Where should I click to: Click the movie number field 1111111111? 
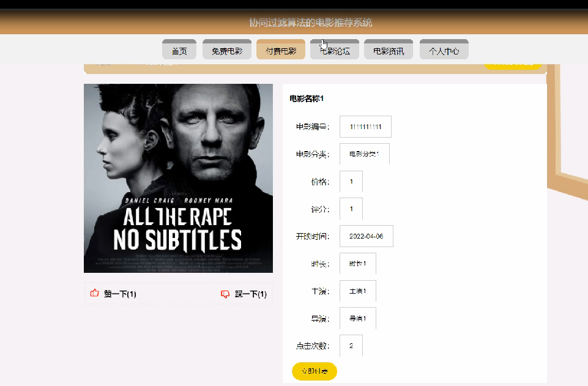(366, 127)
